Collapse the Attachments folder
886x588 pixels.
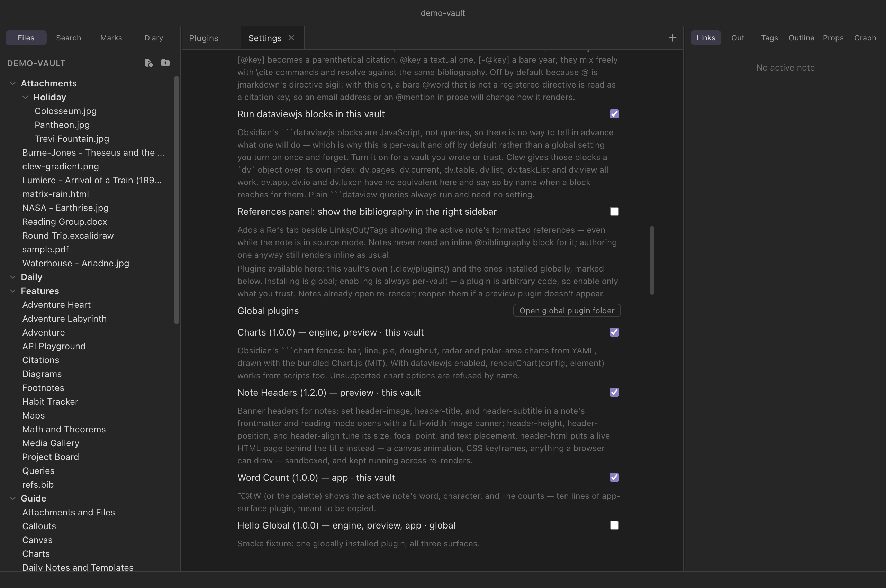coord(13,83)
